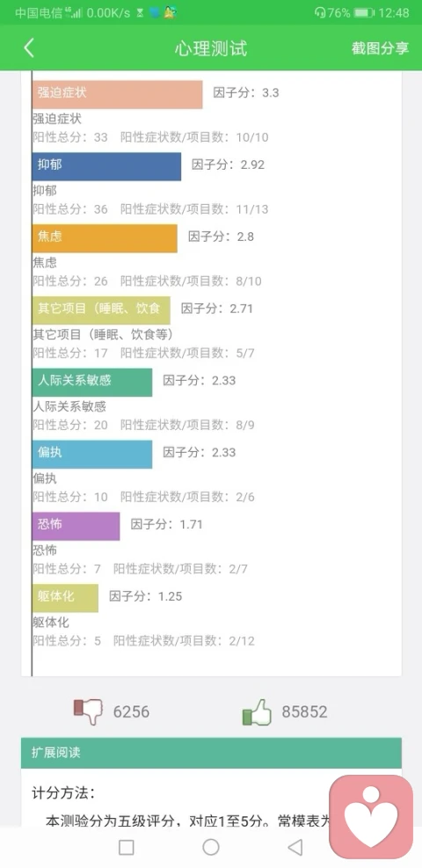Viewport: 422px width, 868px height.
Task: Tap the 偏执 light blue bar
Action: click(91, 455)
